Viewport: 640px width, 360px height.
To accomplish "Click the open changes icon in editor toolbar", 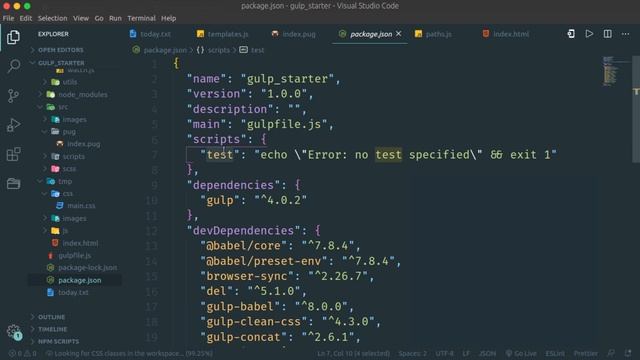I will point(571,34).
